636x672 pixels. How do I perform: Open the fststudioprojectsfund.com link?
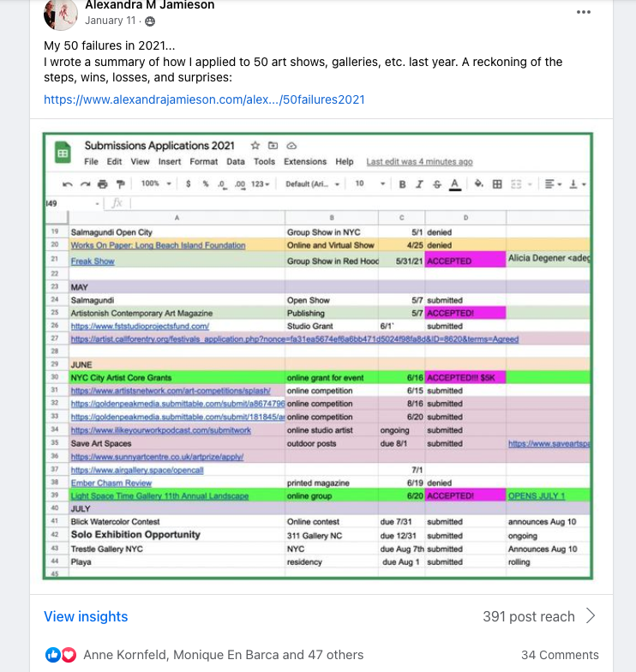(x=140, y=326)
